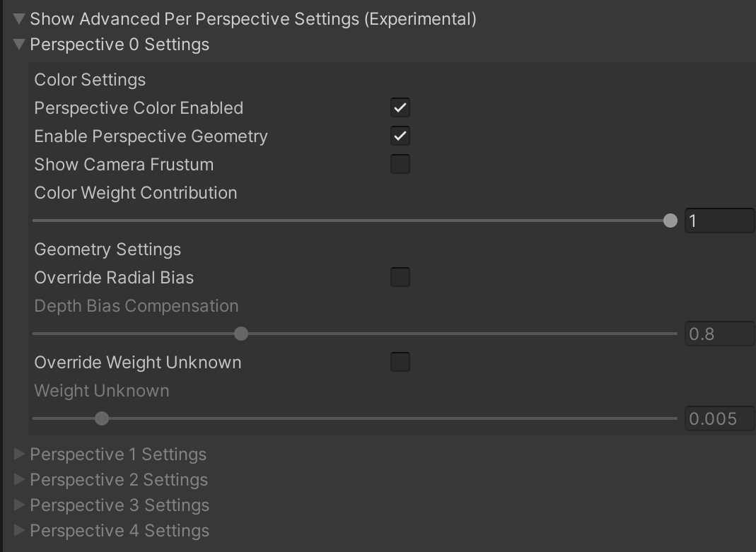Expand Perspective 4 Settings
This screenshot has height=552, width=756.
[20, 531]
